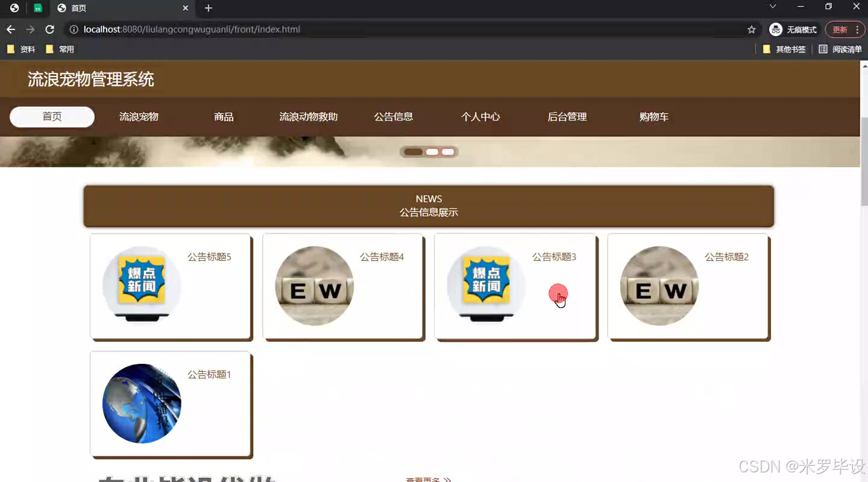Open the 流浪动物救助 navigation item
The width and height of the screenshot is (868, 482).
[x=309, y=117]
